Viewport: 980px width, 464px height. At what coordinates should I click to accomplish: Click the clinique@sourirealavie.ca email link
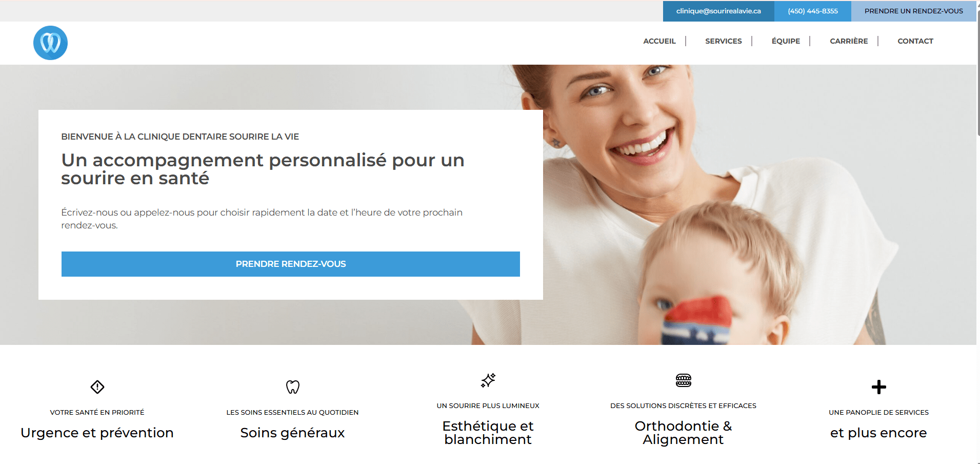point(718,11)
